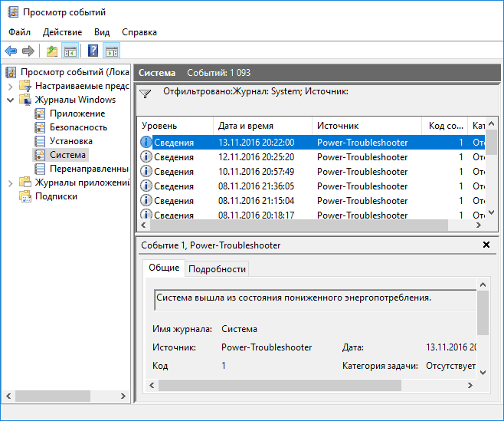Switch to the Общие tab
This screenshot has height=421, width=504.
point(164,268)
